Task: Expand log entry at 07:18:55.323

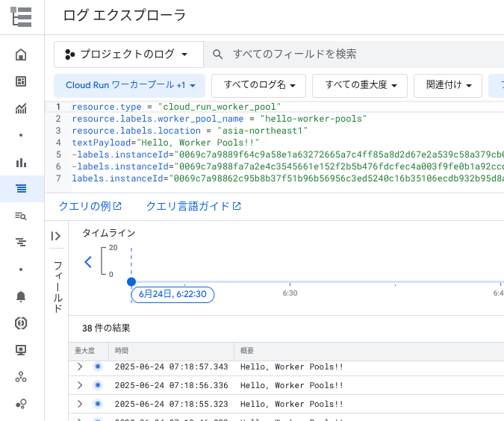Action: click(x=80, y=404)
